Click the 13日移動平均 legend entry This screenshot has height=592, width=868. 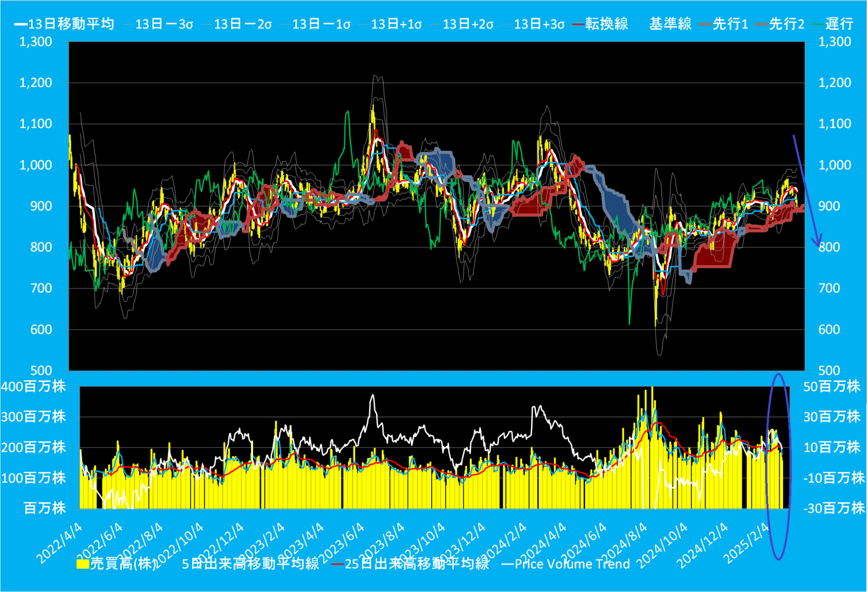click(64, 24)
